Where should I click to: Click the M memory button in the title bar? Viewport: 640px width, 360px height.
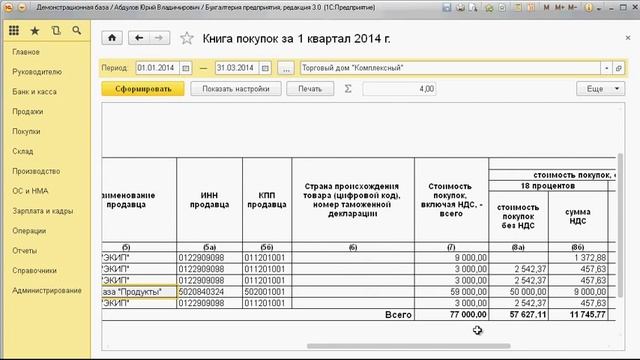(546, 7)
